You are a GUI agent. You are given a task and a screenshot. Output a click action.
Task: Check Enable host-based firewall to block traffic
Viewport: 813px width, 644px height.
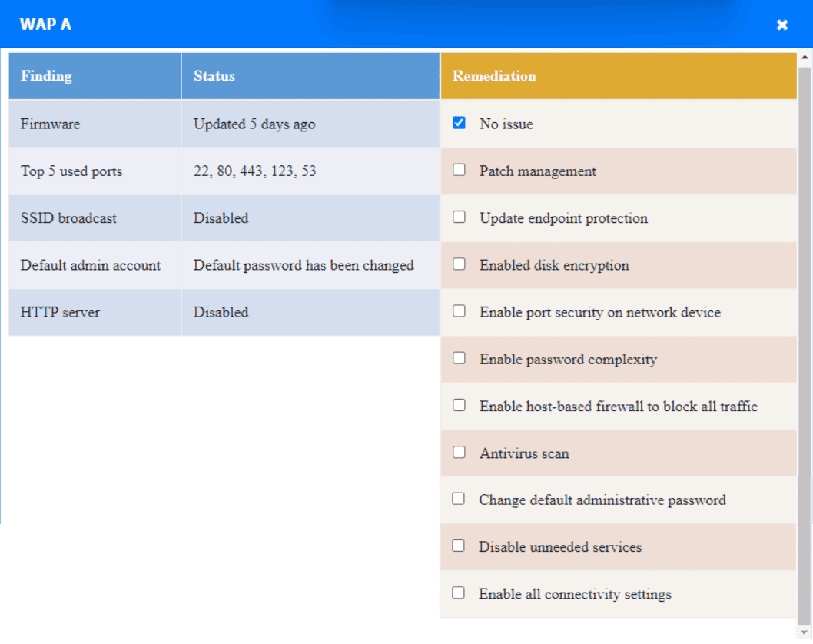[459, 405]
